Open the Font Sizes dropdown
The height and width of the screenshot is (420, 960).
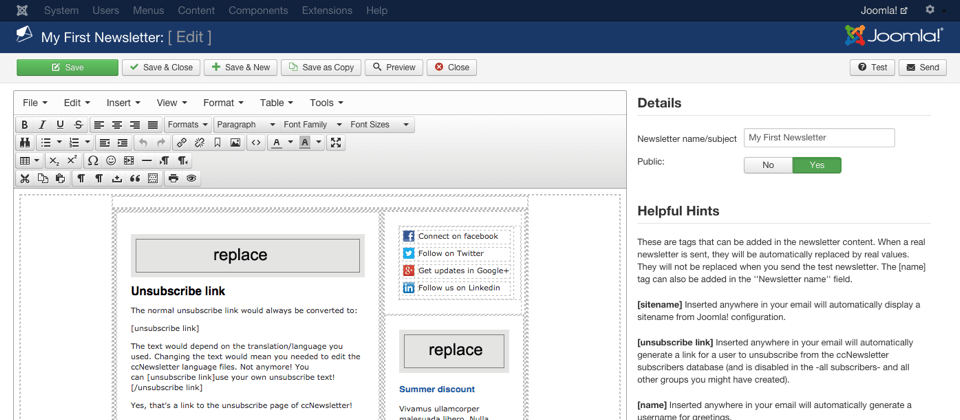click(x=380, y=125)
